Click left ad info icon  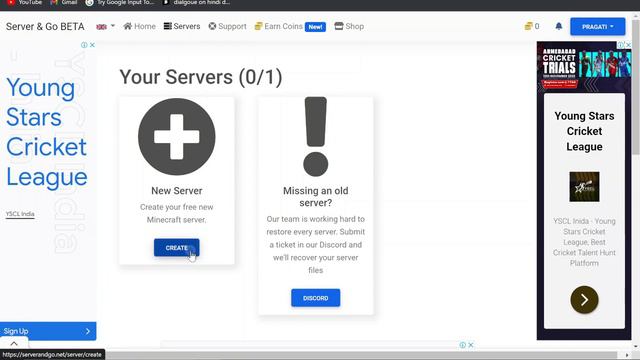point(84,45)
